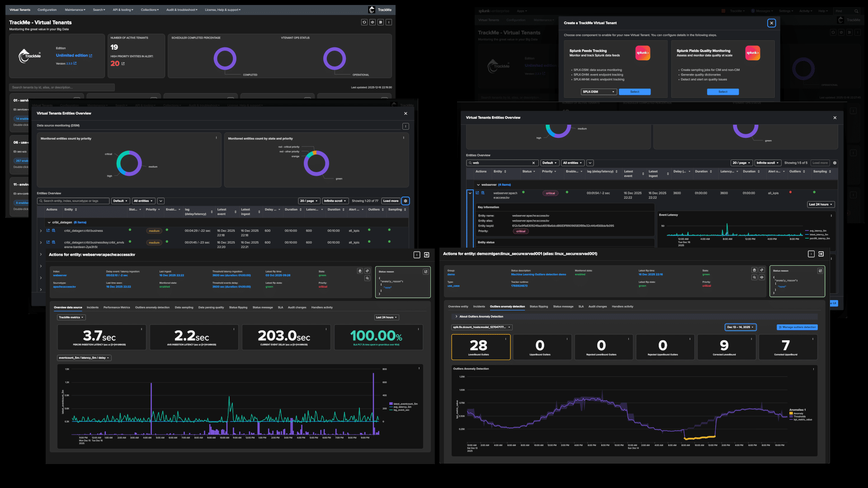Exit the webserver:apache:access:kv actions panel via arrow icon
Viewport: 868px width, 488px height.
click(x=426, y=255)
